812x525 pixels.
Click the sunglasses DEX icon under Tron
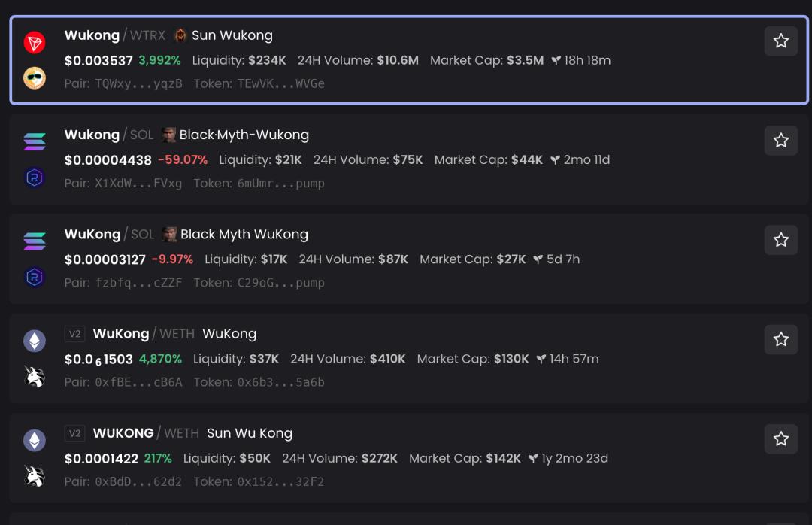tap(35, 77)
